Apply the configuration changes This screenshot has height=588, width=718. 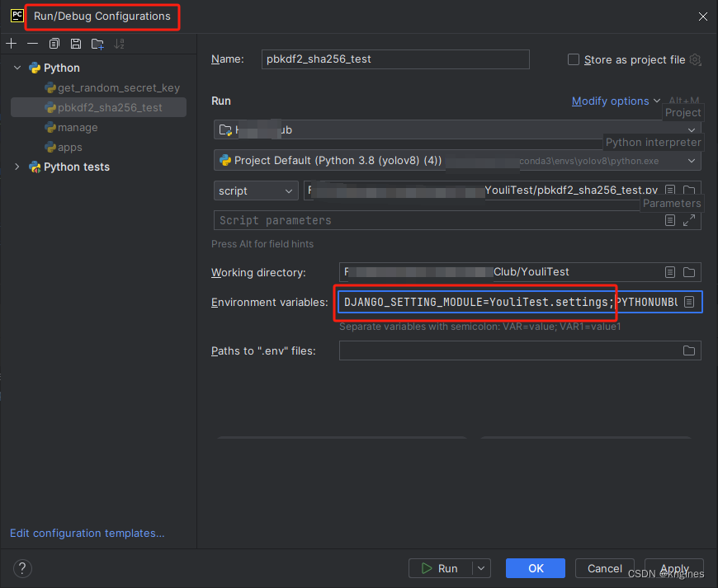[673, 568]
